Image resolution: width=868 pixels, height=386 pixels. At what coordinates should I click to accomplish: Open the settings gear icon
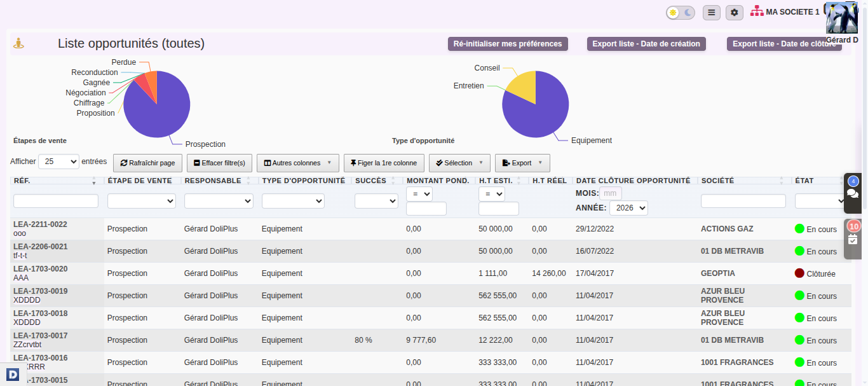pos(735,13)
